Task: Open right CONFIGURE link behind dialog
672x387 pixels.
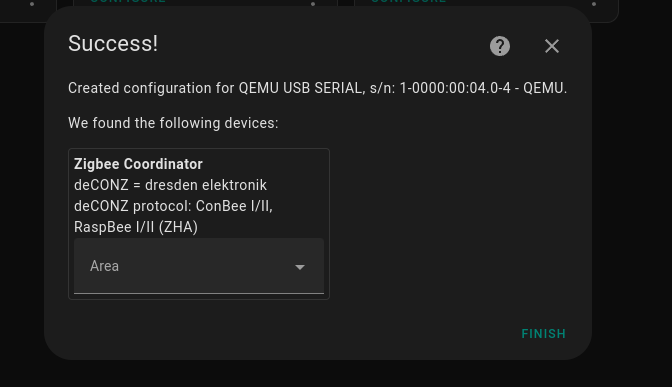Action: 408,1
